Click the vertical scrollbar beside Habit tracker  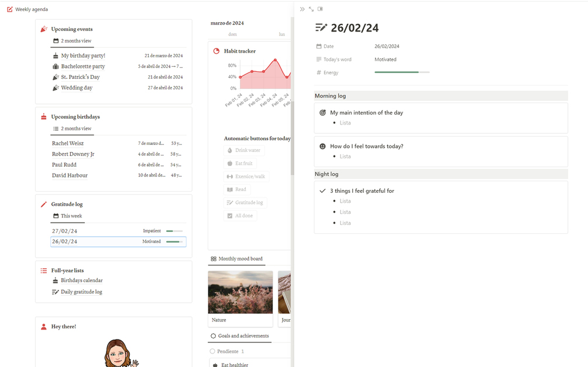coord(292,138)
